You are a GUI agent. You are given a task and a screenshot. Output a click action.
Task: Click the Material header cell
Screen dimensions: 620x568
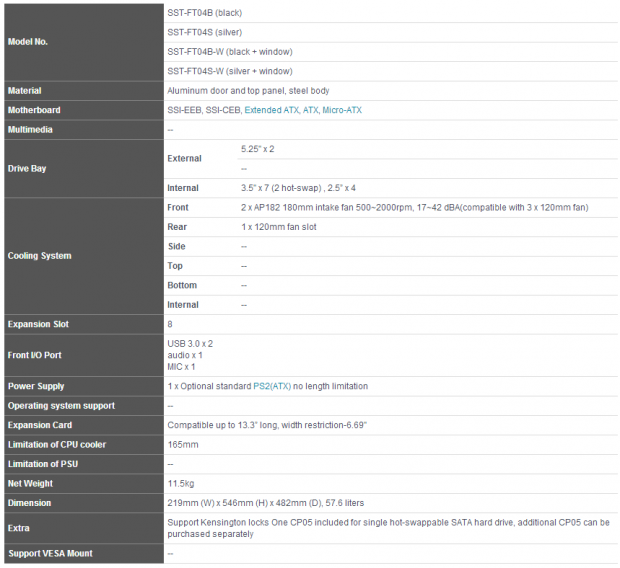[84, 91]
